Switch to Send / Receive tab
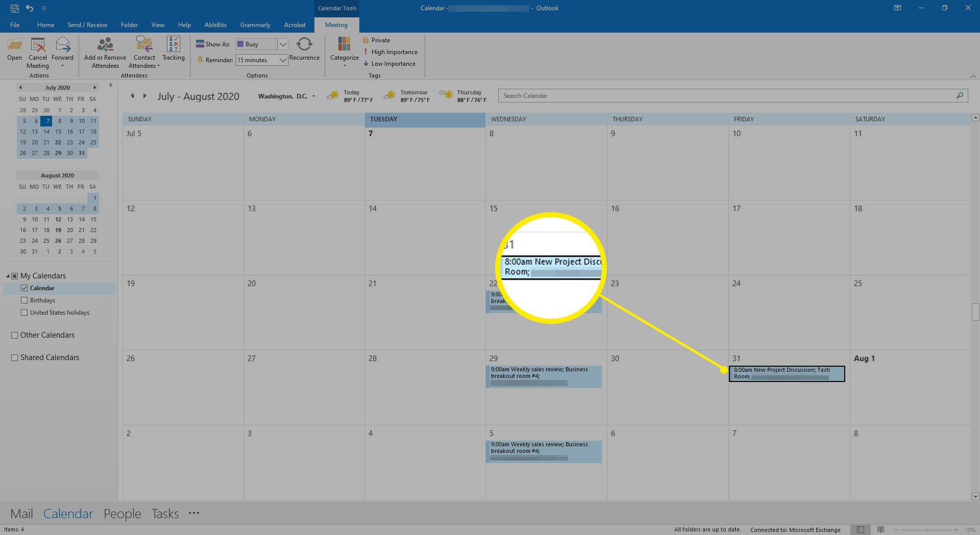Viewport: 980px width, 535px height. (x=87, y=24)
